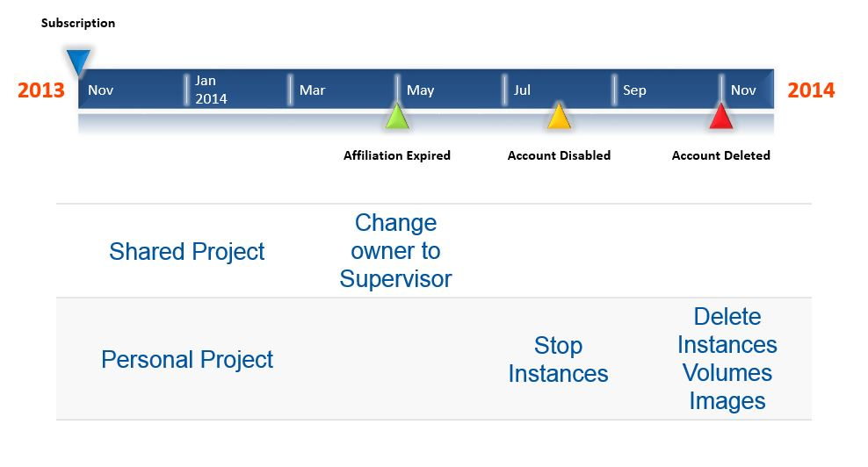Select the red Account Deleted triangle
868x467 pixels.
720,116
